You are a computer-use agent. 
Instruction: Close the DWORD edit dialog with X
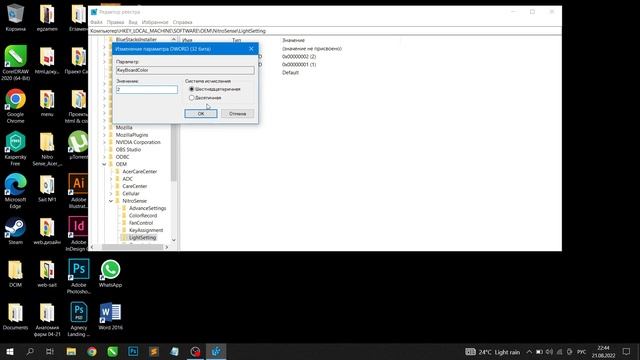pos(251,49)
